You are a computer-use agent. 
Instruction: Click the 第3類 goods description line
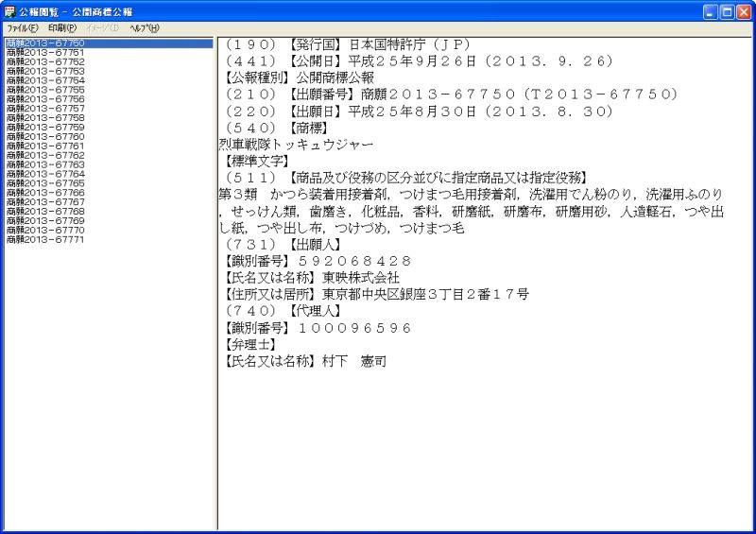472,212
